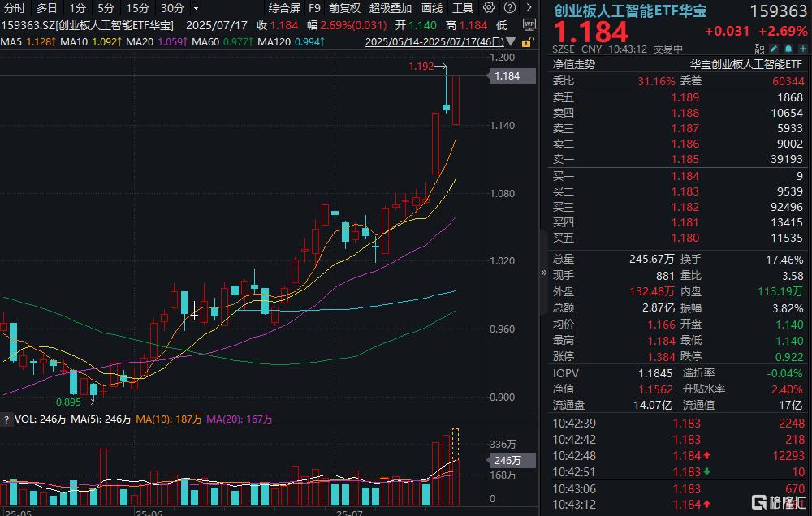Click the 买四 bid price 1.181
Viewport: 812px width, 516px height.
tap(685, 222)
